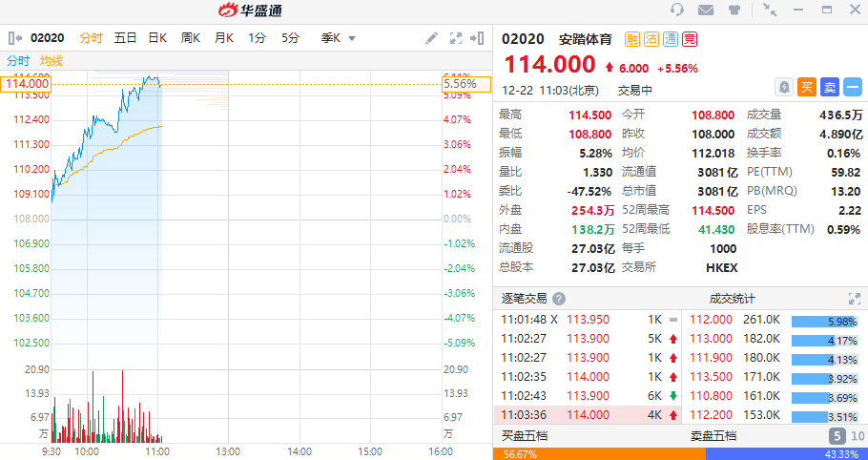868x460 pixels.
Task: Switch to the 五日 chart tab
Action: pyautogui.click(x=125, y=38)
